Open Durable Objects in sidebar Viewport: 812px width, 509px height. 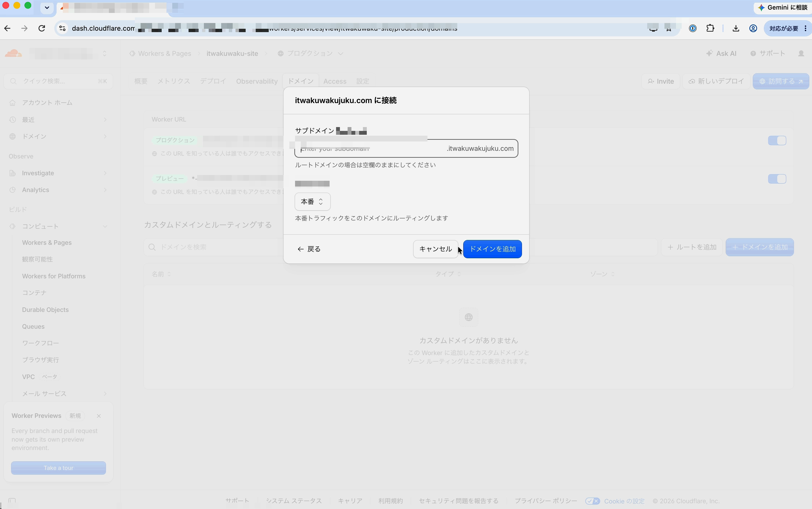46,310
